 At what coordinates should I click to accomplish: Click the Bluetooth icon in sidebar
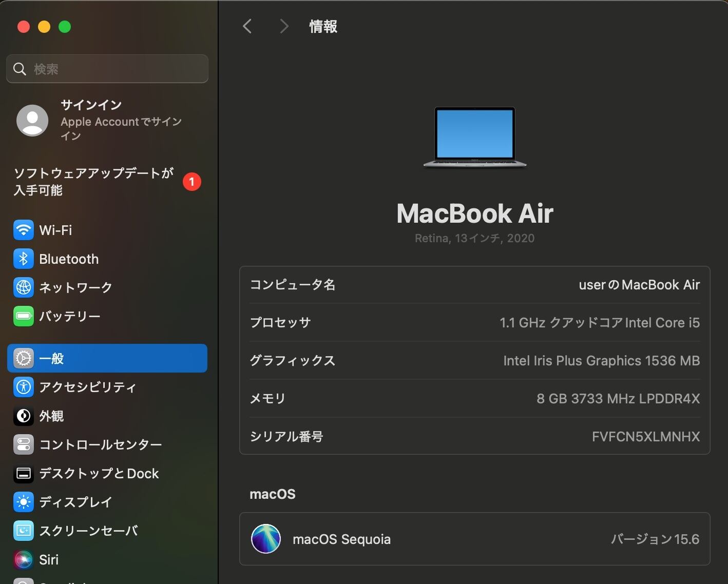click(23, 259)
